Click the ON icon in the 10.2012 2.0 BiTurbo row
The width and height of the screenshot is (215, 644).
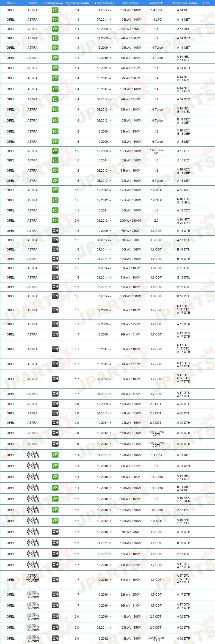point(55,433)
